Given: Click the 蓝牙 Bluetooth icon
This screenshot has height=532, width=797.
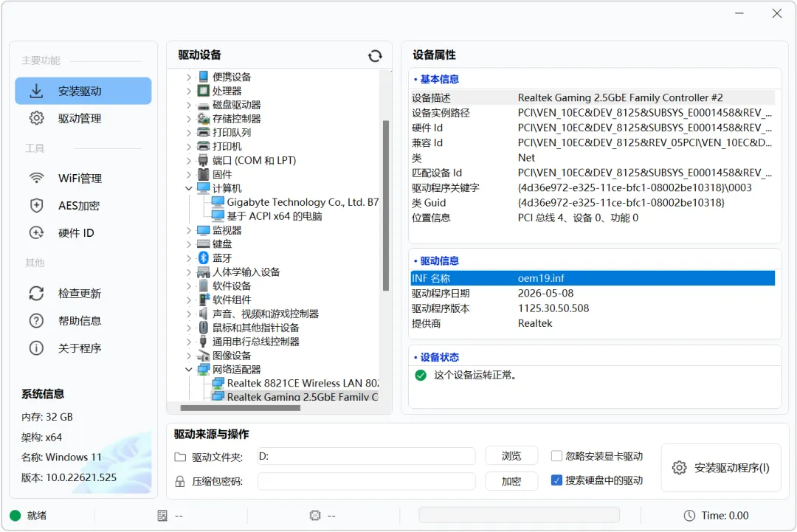Looking at the screenshot, I should point(204,258).
